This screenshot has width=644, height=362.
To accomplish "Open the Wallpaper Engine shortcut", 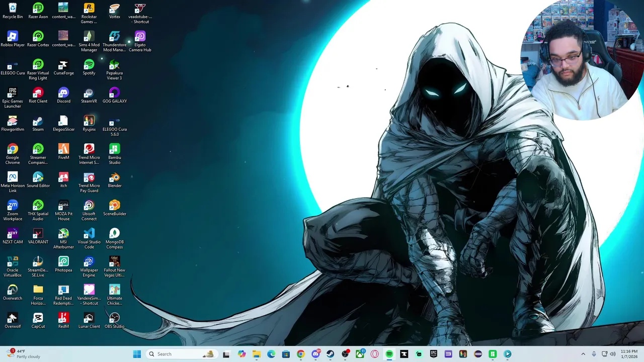I will coord(89,267).
